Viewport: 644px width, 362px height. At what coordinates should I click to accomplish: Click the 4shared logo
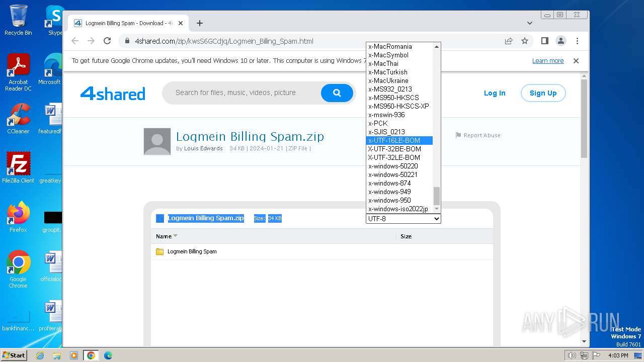(x=113, y=94)
